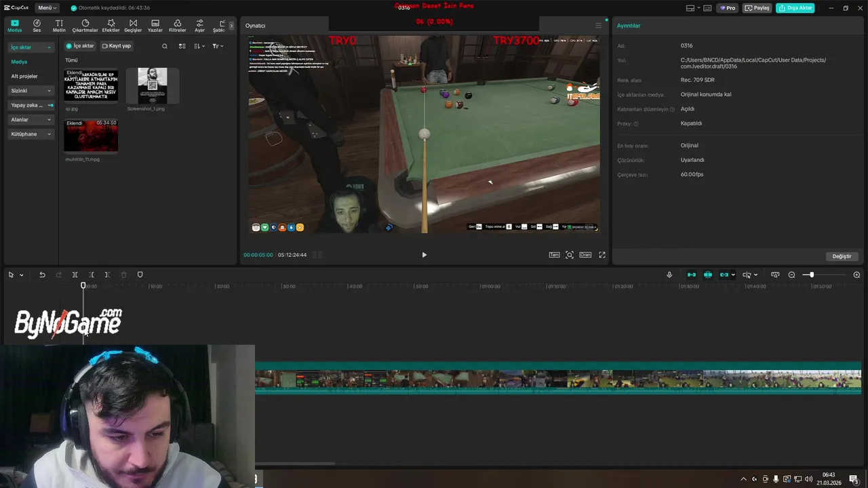This screenshot has width=868, height=488.
Task: Search media with the magnifier icon
Action: tap(164, 46)
